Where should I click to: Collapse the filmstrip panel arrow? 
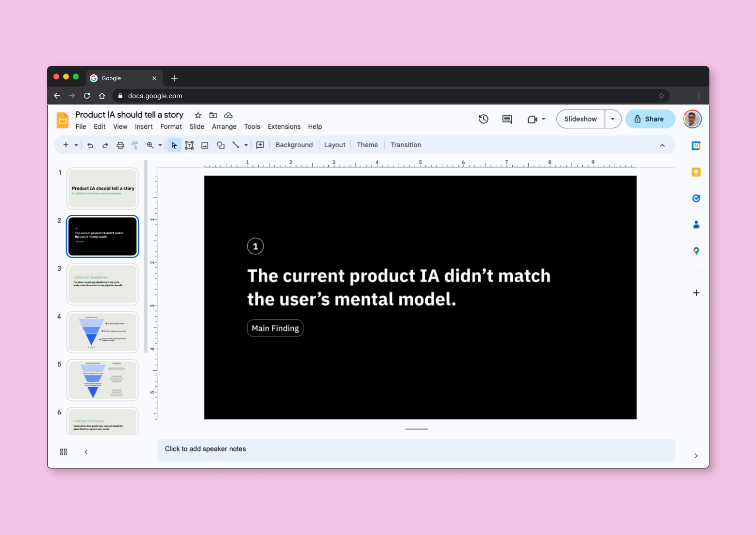[x=86, y=452]
